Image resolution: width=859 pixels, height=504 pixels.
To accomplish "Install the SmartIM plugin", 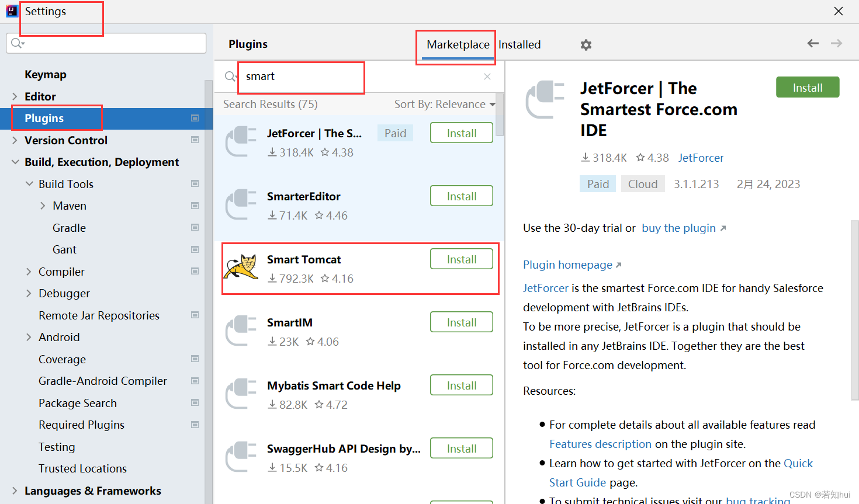I will [x=462, y=322].
